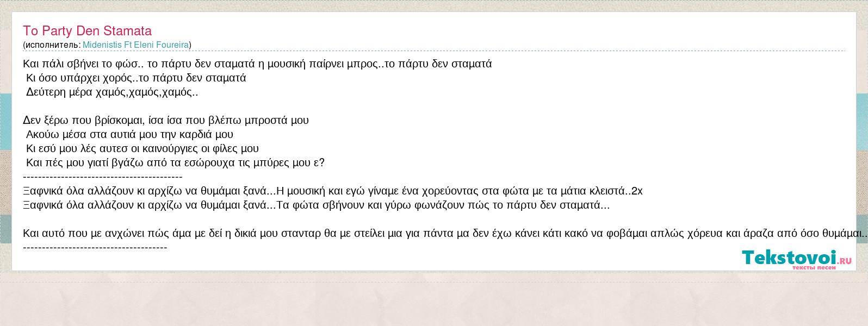This screenshot has height=326, width=868.
Task: Click the line 'Και αυτό που με ανχώνει'
Action: tap(445, 233)
